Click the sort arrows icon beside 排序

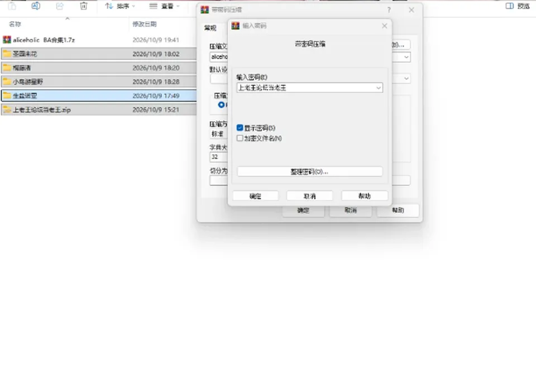(x=109, y=6)
